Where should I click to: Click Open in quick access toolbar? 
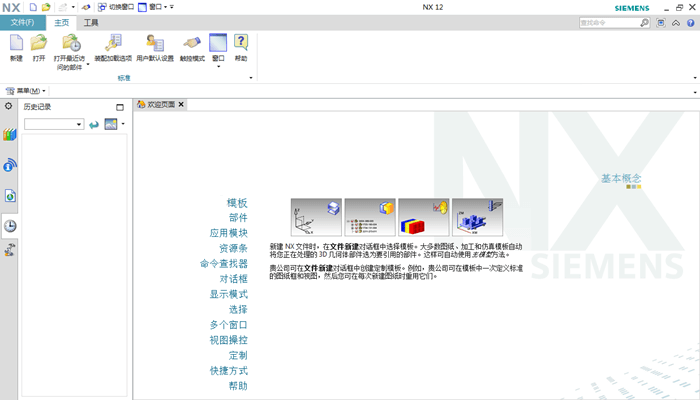(x=46, y=7)
